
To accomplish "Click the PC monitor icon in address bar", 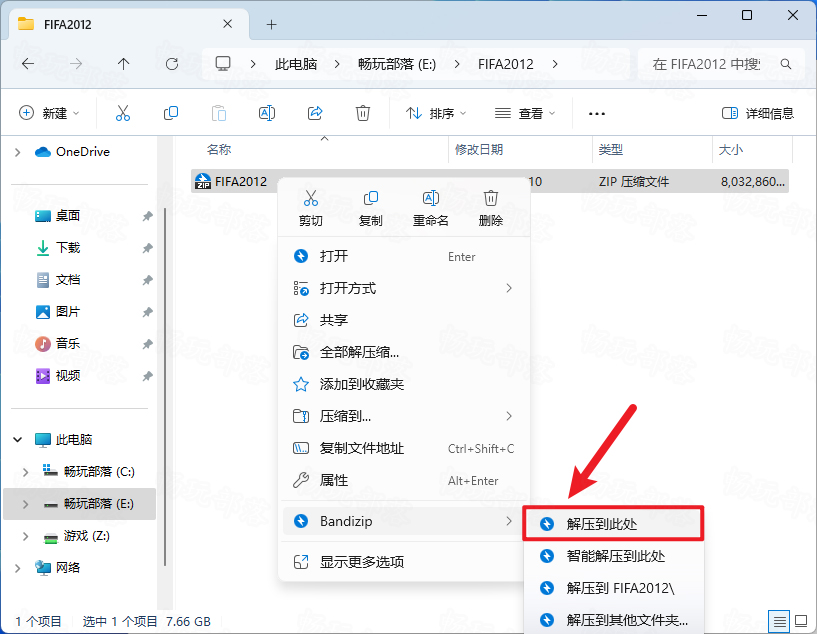I will (223, 64).
